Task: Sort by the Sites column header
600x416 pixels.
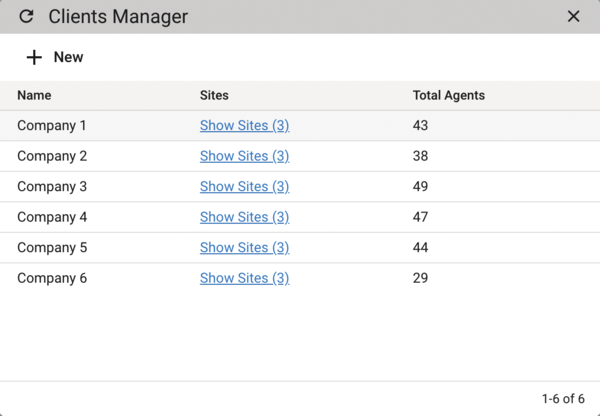Action: click(214, 96)
